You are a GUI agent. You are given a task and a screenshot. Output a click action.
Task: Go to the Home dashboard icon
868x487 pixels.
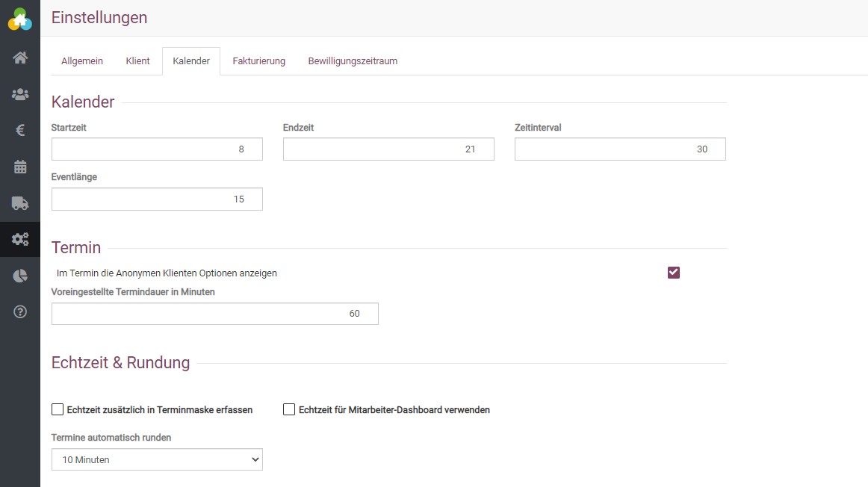[20, 58]
